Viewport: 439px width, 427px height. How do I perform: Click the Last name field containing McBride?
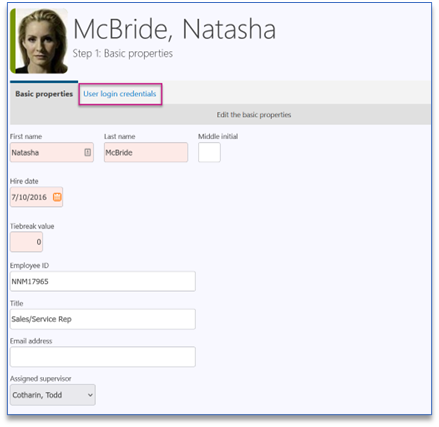(146, 152)
